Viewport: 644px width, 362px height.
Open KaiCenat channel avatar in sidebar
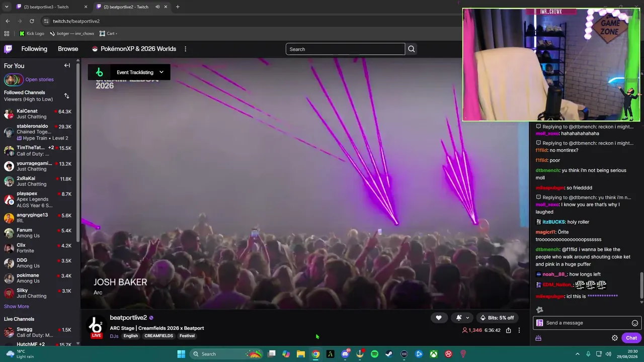tap(9, 114)
